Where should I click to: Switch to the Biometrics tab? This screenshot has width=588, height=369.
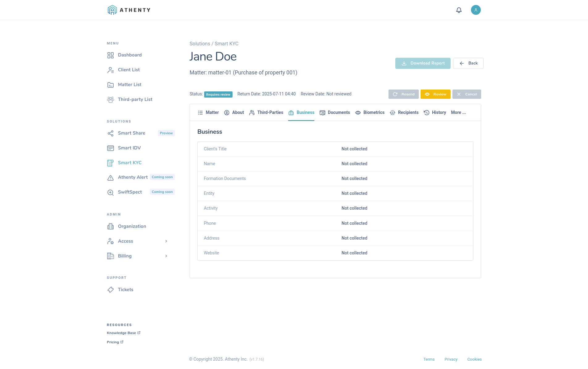pyautogui.click(x=370, y=112)
